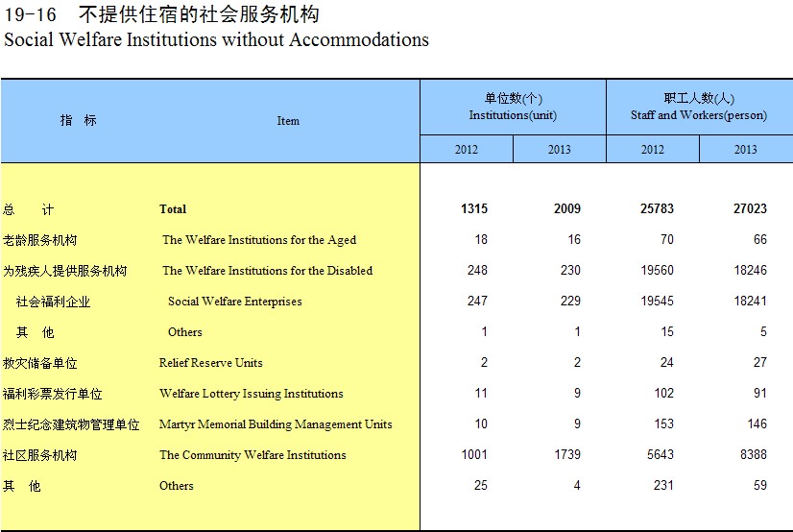This screenshot has height=532, width=793.
Task: Select the 'Item' header cell
Action: point(288,121)
